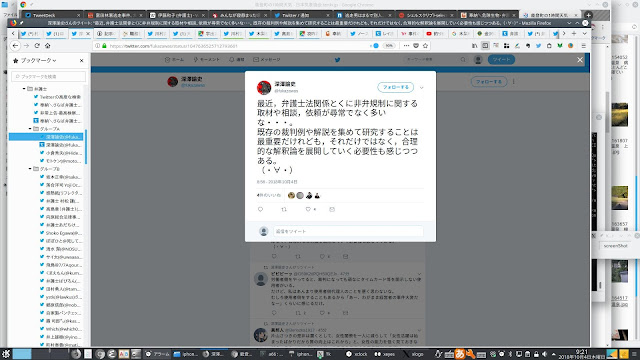Send tweet via direct message icon
This screenshot has width=640, height=360.
point(332,209)
